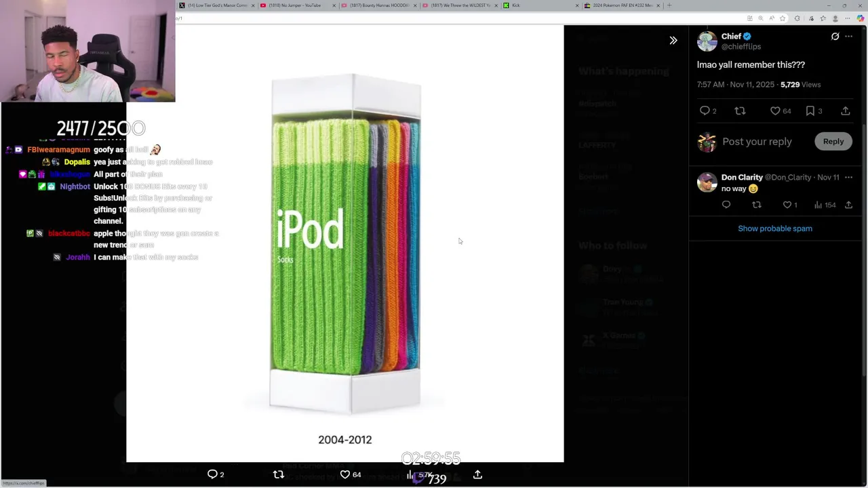
Task: Click the @chiefflips handle link
Action: [741, 47]
